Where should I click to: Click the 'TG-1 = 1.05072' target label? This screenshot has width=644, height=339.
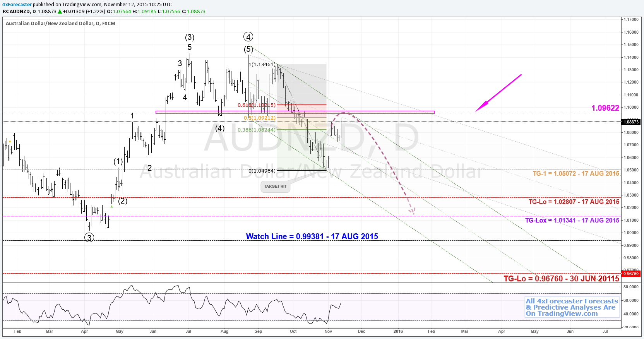(576, 173)
